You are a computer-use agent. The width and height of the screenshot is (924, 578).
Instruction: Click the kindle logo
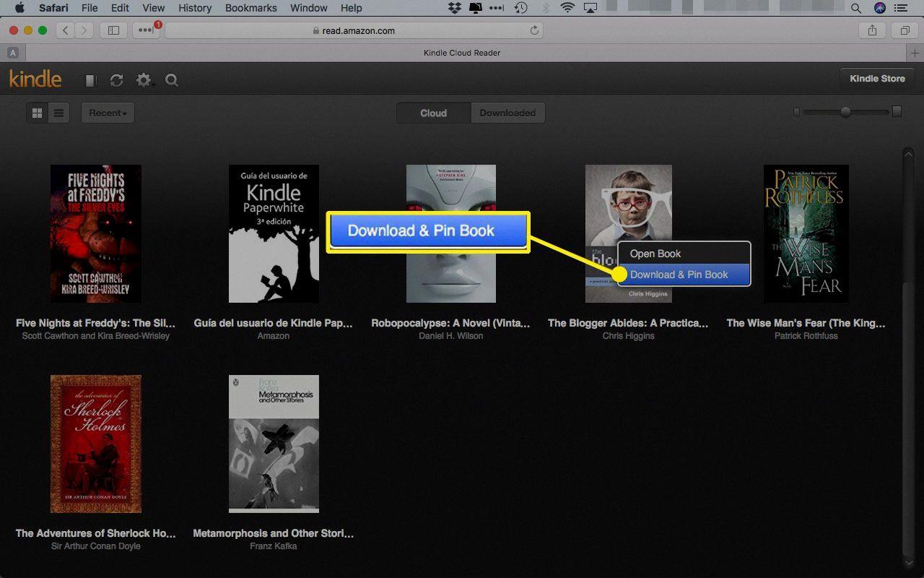point(35,79)
